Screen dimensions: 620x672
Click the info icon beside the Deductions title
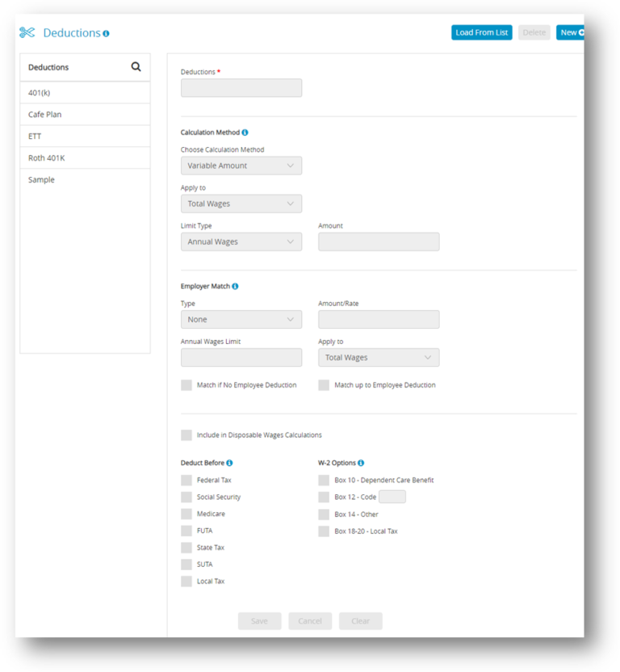[106, 33]
